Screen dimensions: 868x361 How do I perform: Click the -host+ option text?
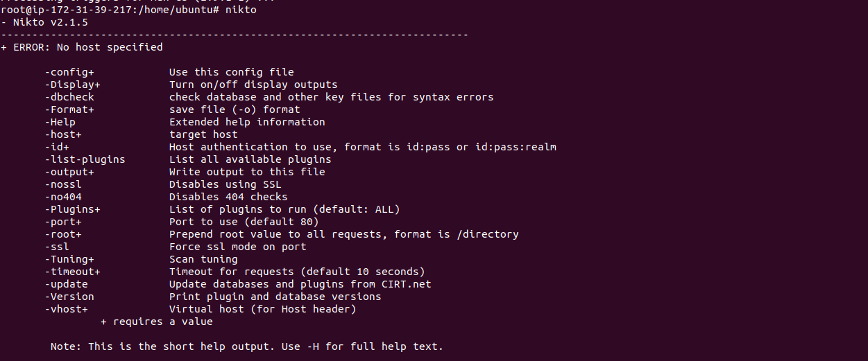tap(63, 134)
